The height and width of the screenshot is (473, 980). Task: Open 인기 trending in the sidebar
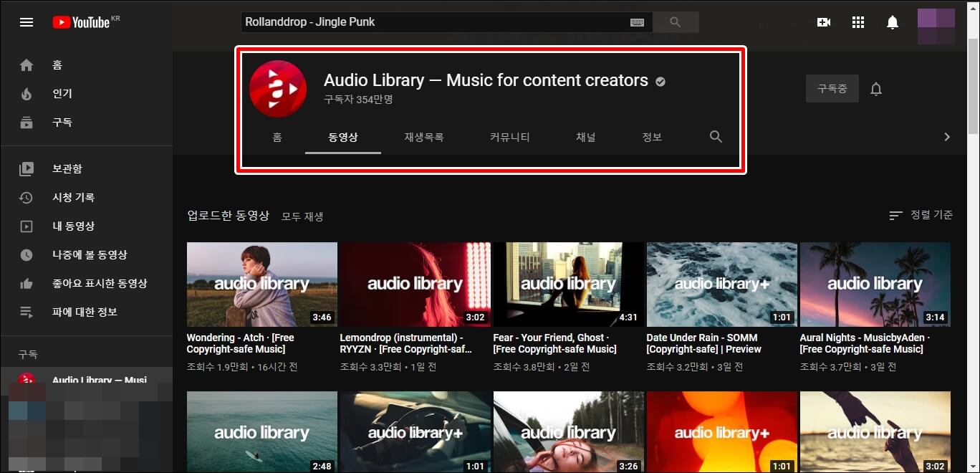[86, 94]
